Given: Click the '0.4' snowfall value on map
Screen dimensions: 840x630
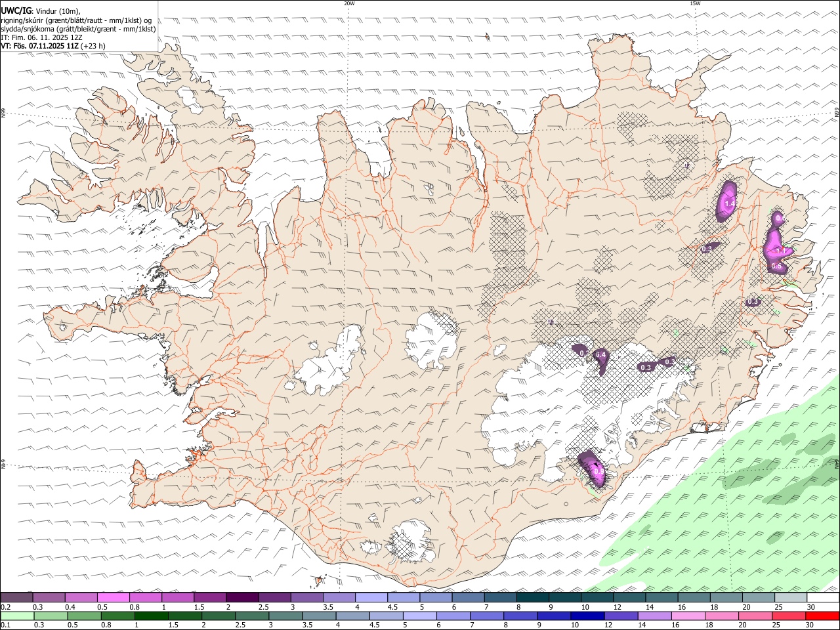Looking at the screenshot, I should tap(600, 355).
